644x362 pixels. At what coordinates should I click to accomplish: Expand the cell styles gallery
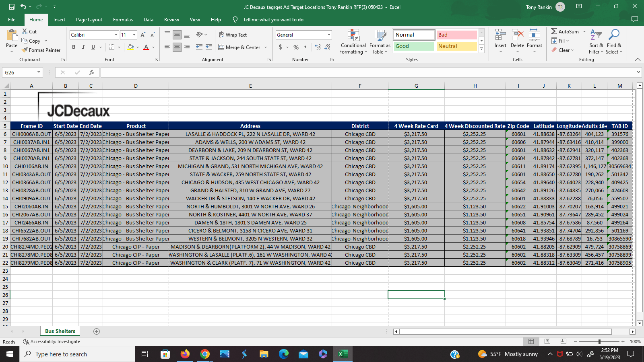481,49
